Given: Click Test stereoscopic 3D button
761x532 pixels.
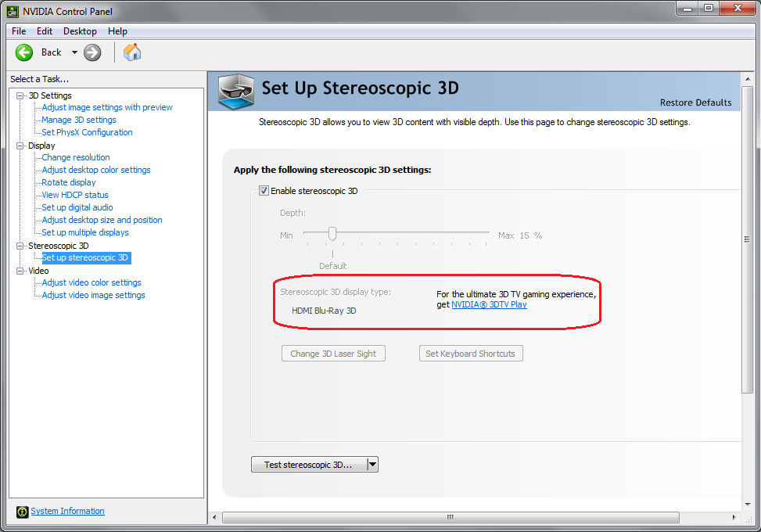Looking at the screenshot, I should (x=309, y=465).
